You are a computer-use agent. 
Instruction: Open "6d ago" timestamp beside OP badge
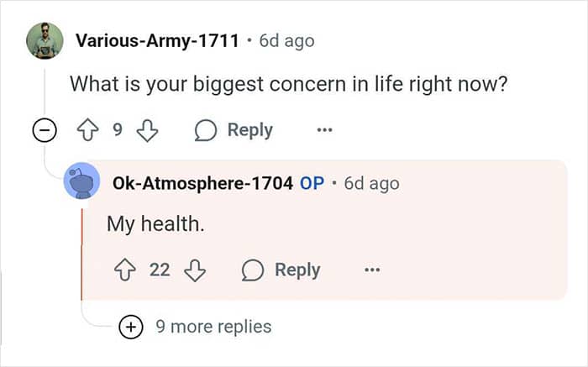click(x=371, y=184)
